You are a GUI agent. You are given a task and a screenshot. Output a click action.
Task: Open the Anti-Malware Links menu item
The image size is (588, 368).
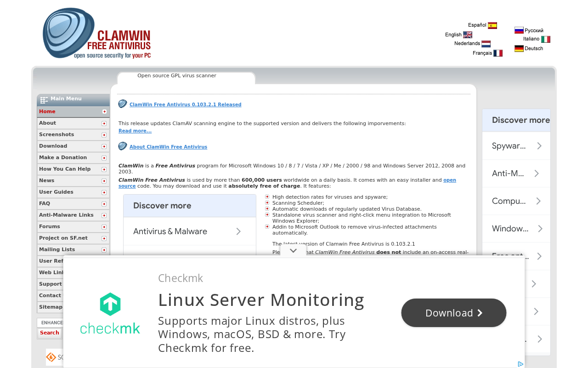[x=73, y=215]
